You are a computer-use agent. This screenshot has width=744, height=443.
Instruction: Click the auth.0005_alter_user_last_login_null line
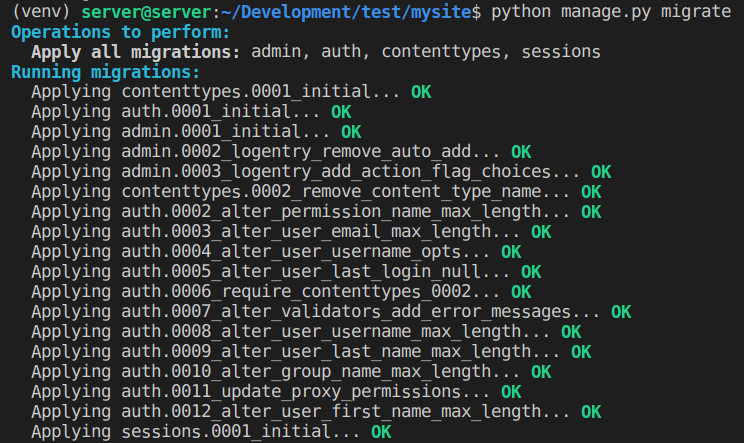[286, 272]
